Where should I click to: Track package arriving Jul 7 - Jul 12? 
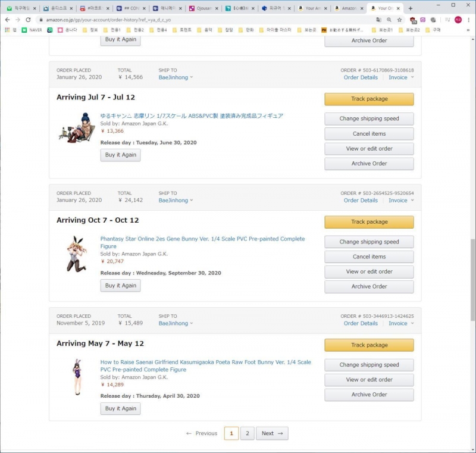369,99
